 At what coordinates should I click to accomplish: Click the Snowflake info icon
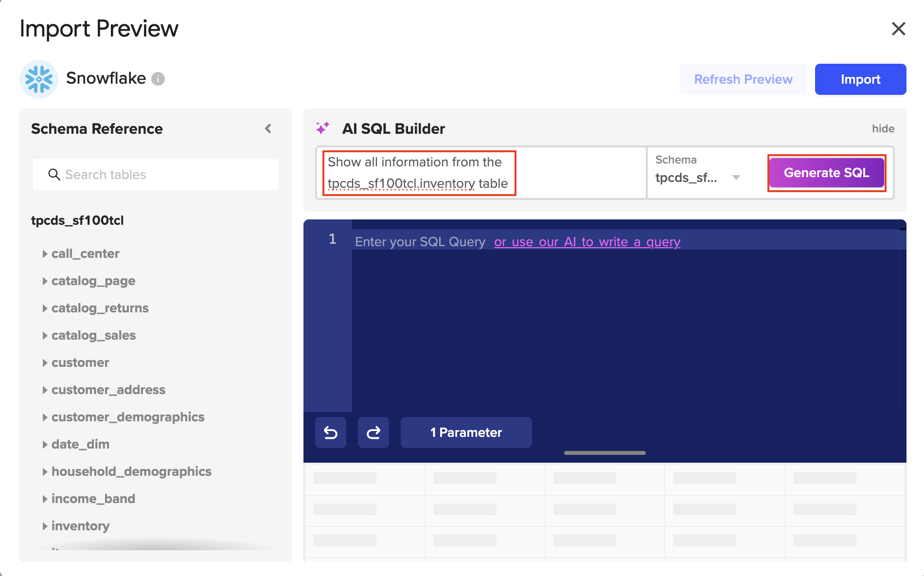click(158, 79)
